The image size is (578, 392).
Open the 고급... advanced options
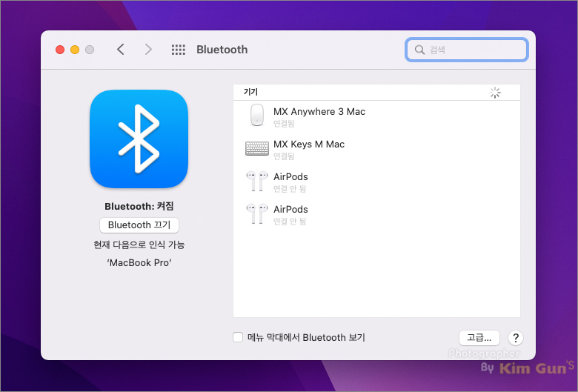(x=479, y=338)
